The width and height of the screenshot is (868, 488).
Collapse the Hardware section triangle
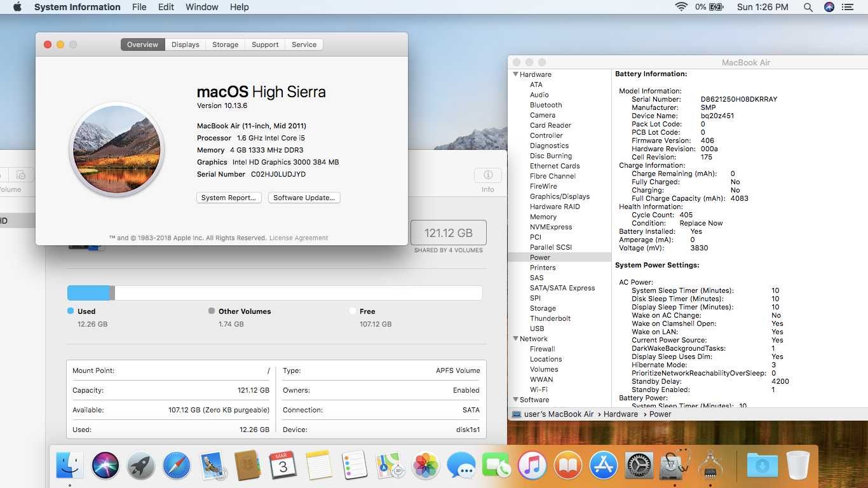515,74
